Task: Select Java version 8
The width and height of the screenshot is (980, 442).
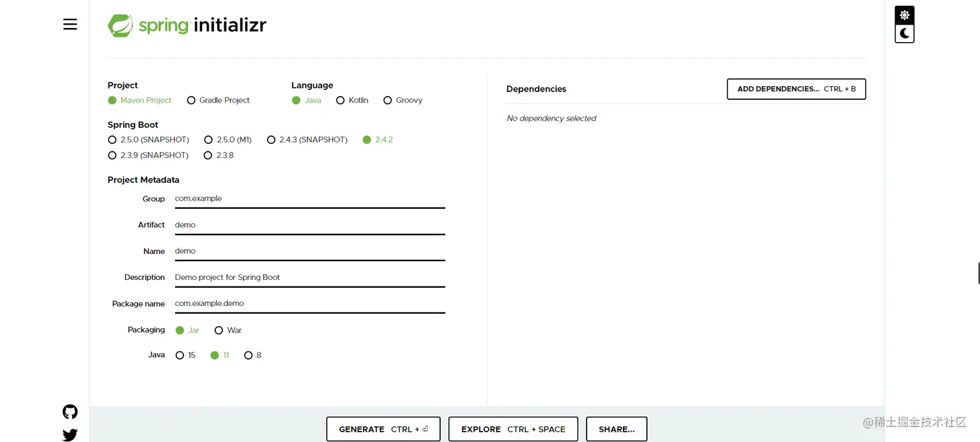Action: [x=253, y=355]
